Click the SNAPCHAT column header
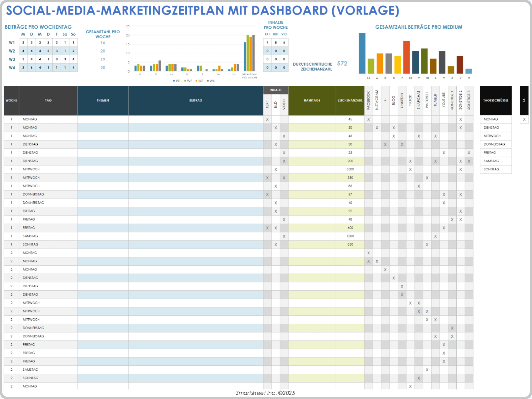Viewport: 532px width, 399px height. (419, 100)
